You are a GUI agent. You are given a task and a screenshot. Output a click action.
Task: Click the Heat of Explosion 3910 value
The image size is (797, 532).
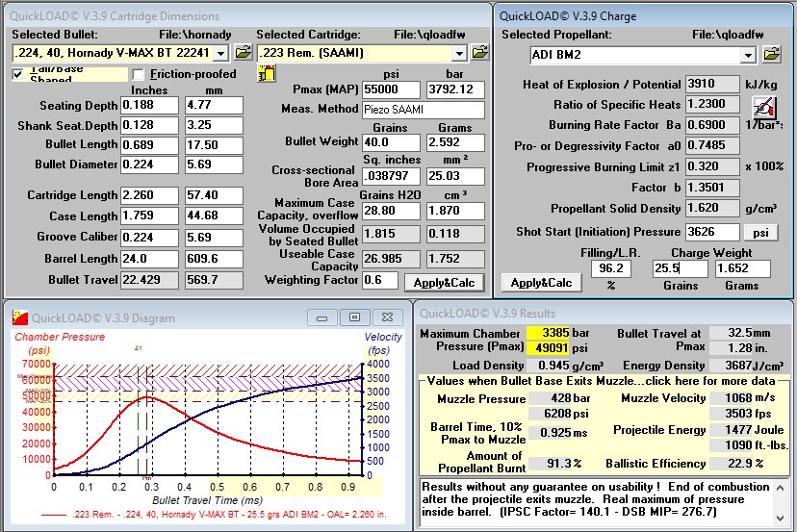pyautogui.click(x=712, y=84)
